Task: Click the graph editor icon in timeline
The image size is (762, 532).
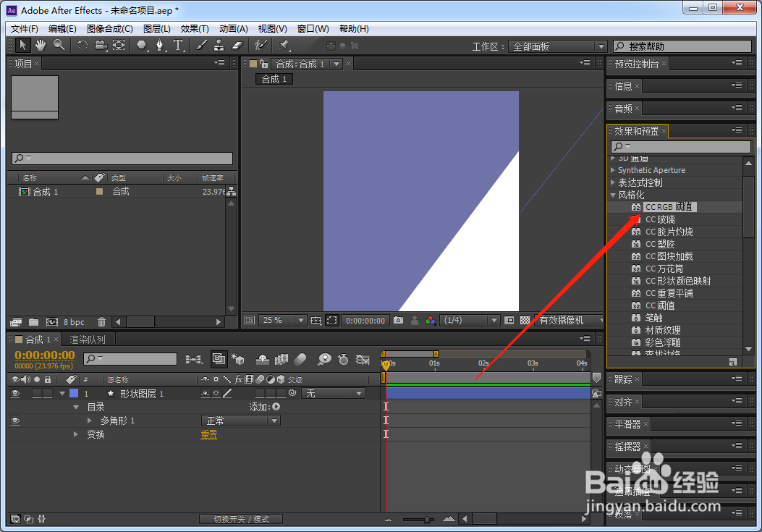Action: click(363, 359)
